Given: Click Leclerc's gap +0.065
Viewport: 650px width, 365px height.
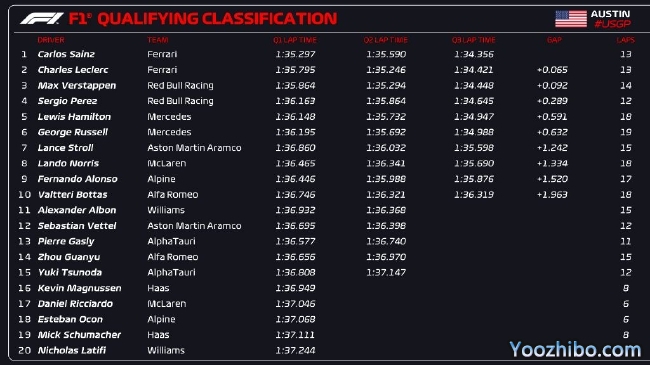Looking at the screenshot, I should [x=552, y=70].
